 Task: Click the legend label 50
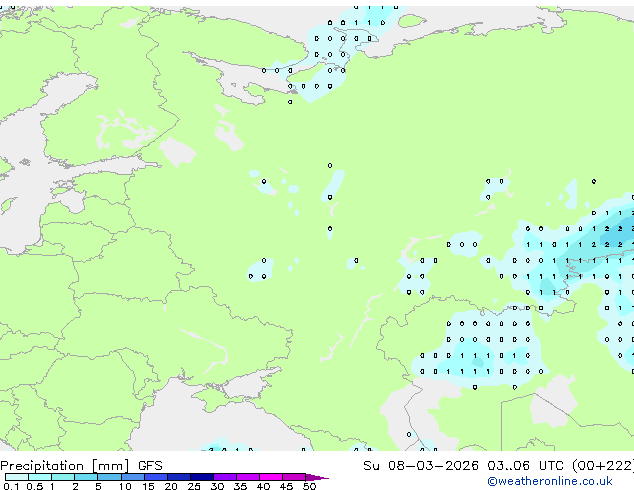click(309, 486)
